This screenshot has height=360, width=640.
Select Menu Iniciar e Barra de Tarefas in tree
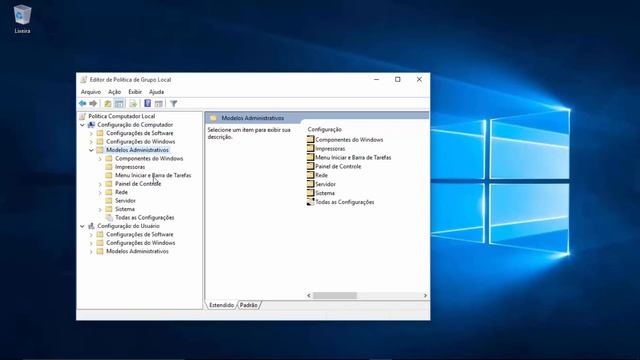[x=153, y=175]
